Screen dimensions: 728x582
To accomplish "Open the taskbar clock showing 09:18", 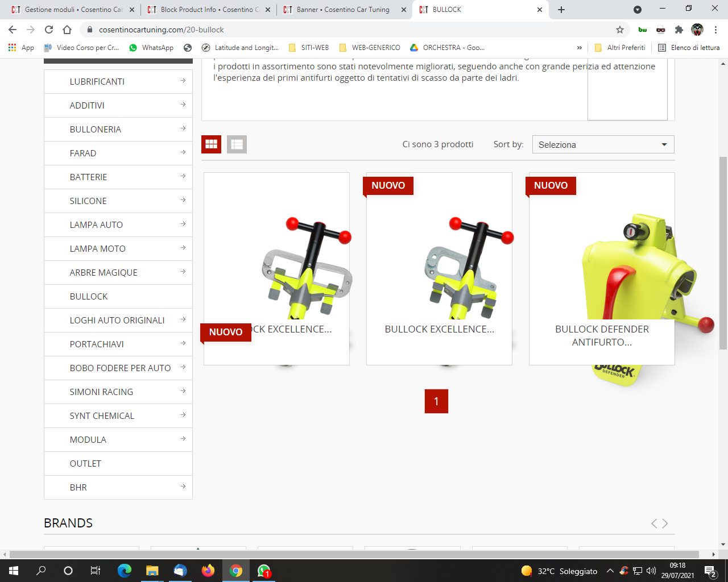I will (x=677, y=571).
